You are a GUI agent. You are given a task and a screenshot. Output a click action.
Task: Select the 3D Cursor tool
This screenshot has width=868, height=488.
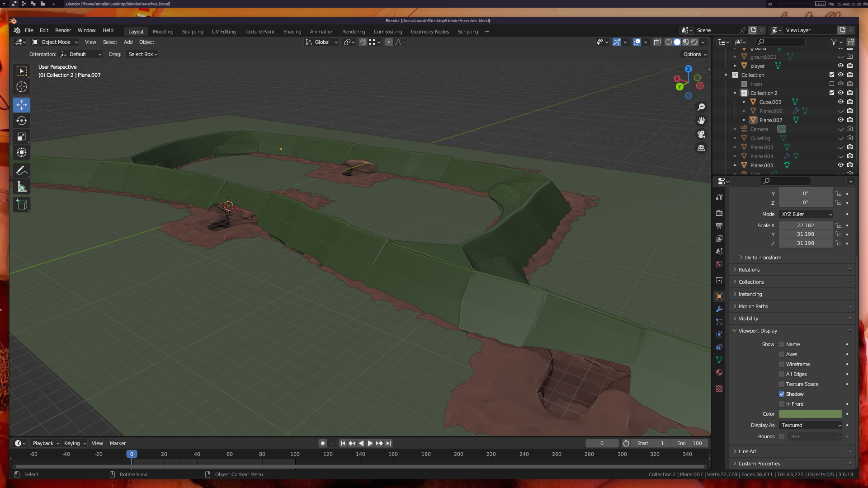click(21, 87)
